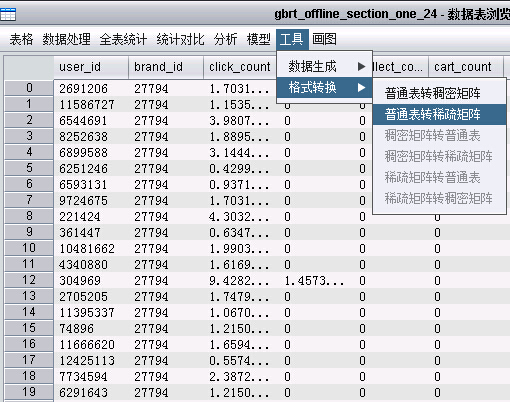Open the 分析 menu
The height and width of the screenshot is (402, 510).
pyautogui.click(x=225, y=39)
